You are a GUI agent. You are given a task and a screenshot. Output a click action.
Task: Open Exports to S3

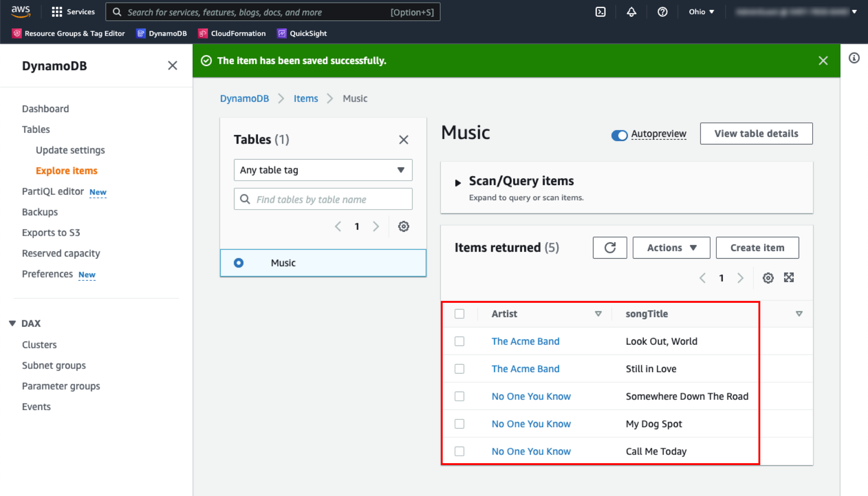(x=51, y=233)
